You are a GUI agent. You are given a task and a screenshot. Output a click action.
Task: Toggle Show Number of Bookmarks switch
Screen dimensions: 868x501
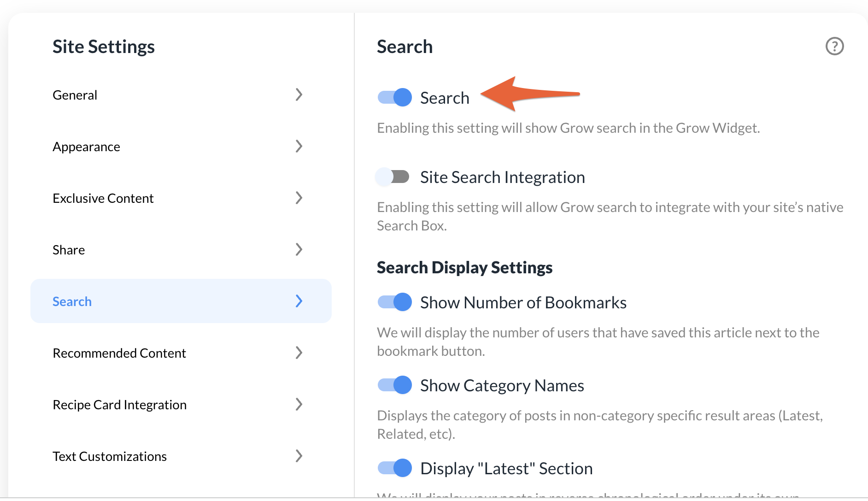pyautogui.click(x=394, y=302)
